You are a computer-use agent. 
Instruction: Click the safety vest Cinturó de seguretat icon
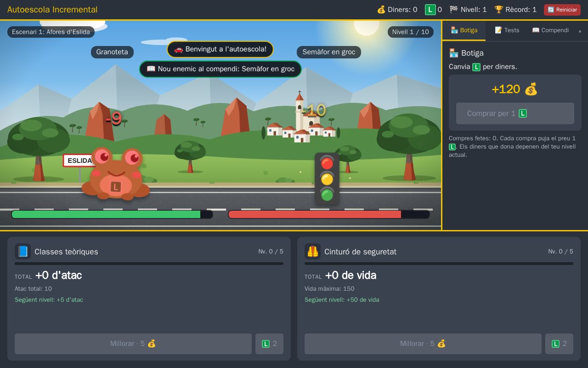(313, 252)
